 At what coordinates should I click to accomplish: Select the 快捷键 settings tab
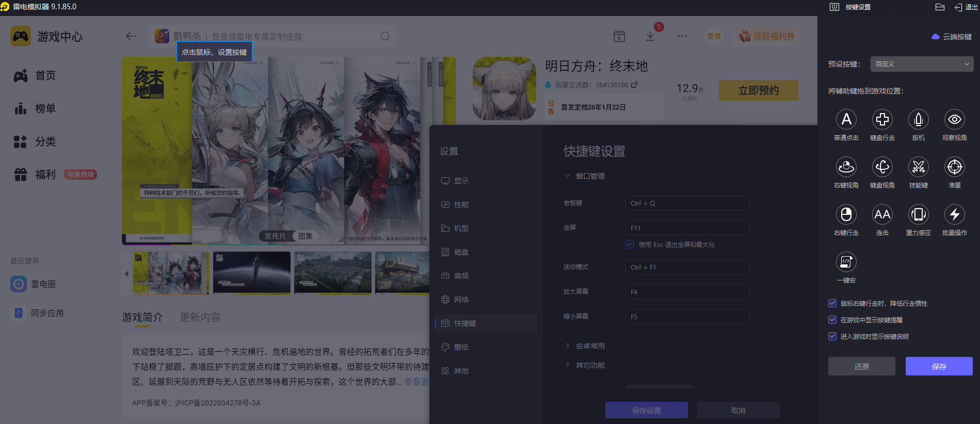(x=486, y=323)
